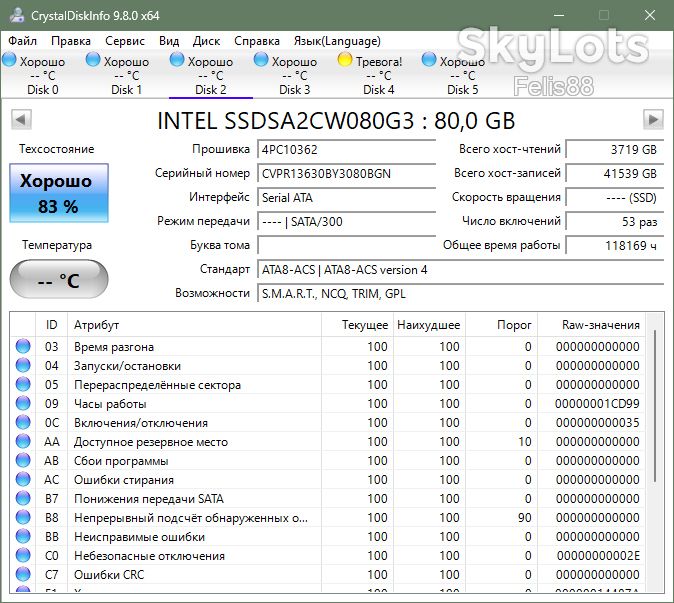Select Disk 3 in disk selector

294,74
